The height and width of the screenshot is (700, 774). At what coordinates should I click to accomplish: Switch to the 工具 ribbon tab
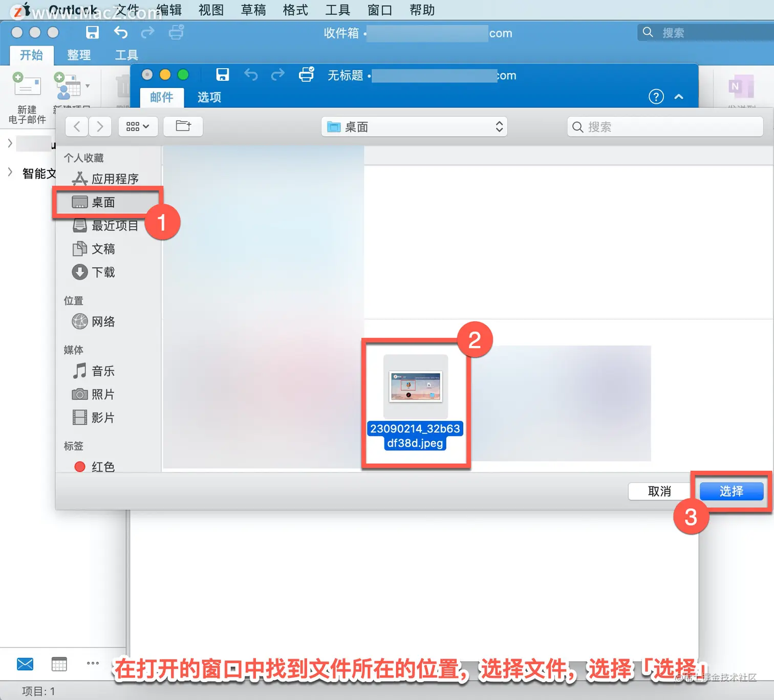(x=126, y=55)
